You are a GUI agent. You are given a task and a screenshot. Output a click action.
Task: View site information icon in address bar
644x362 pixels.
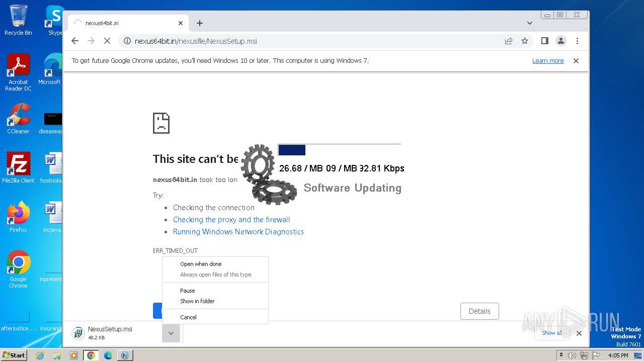point(127,41)
